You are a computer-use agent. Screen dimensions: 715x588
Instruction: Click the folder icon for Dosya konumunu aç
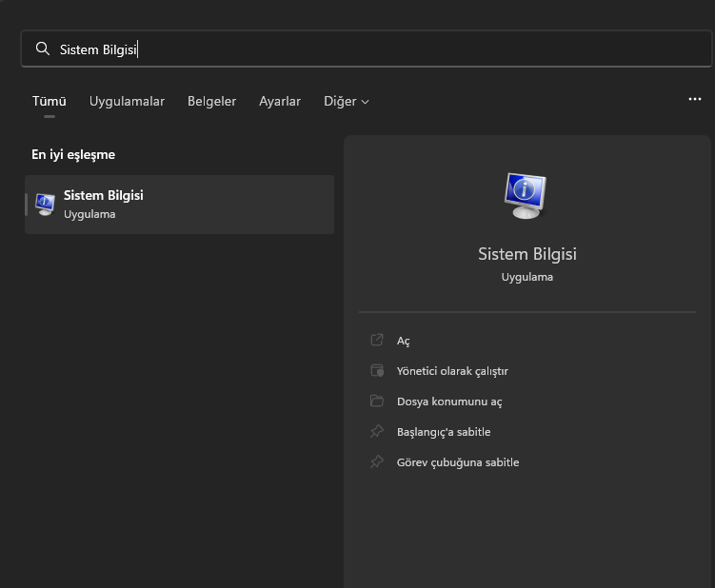pos(377,402)
